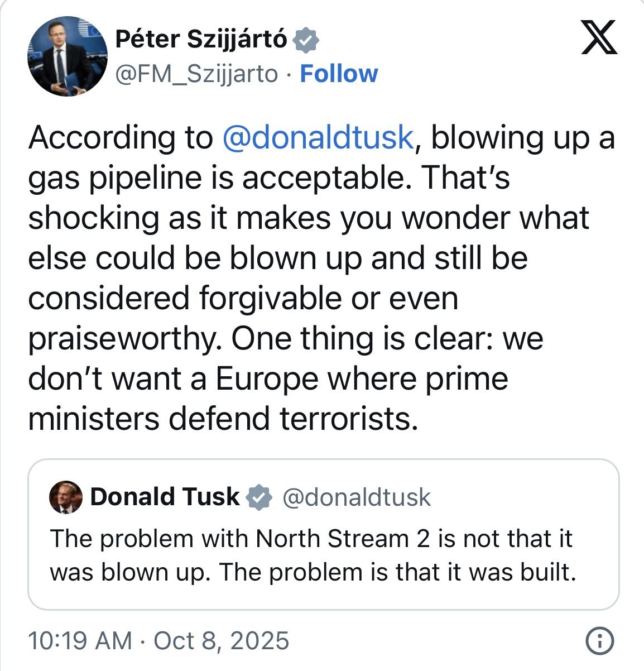Click the @donaldtusk handle in quoted tweet

[357, 497]
